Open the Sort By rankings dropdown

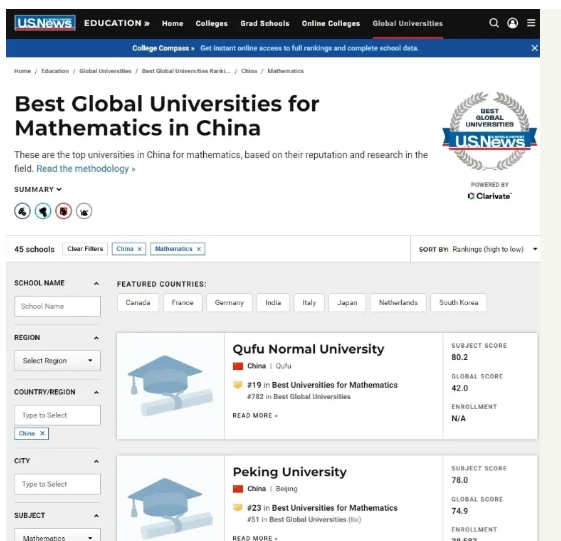coord(478,249)
